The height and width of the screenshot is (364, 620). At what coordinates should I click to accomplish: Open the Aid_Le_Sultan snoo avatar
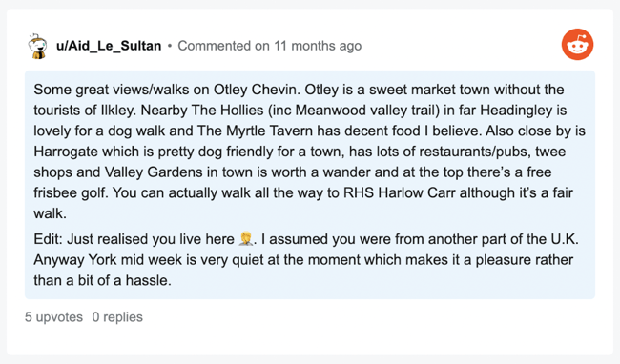point(37,46)
